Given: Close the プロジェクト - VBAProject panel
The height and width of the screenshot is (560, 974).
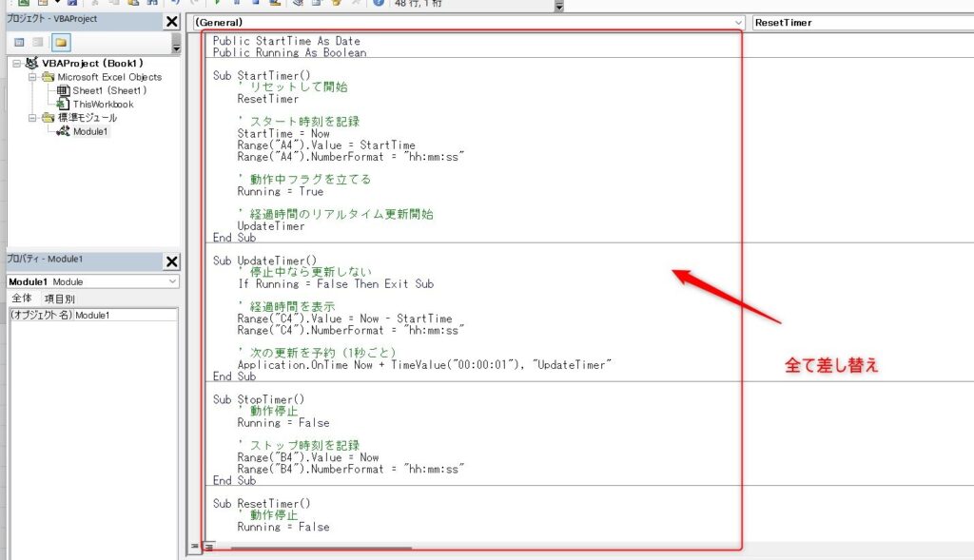Looking at the screenshot, I should pyautogui.click(x=172, y=21).
